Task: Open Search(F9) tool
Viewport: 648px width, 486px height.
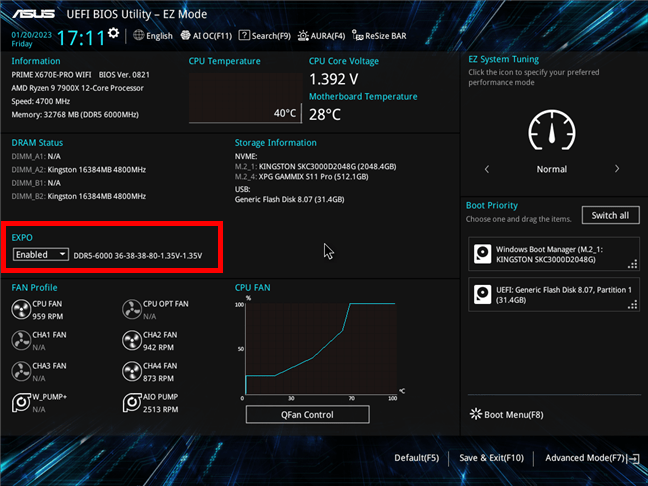Action: (x=264, y=36)
